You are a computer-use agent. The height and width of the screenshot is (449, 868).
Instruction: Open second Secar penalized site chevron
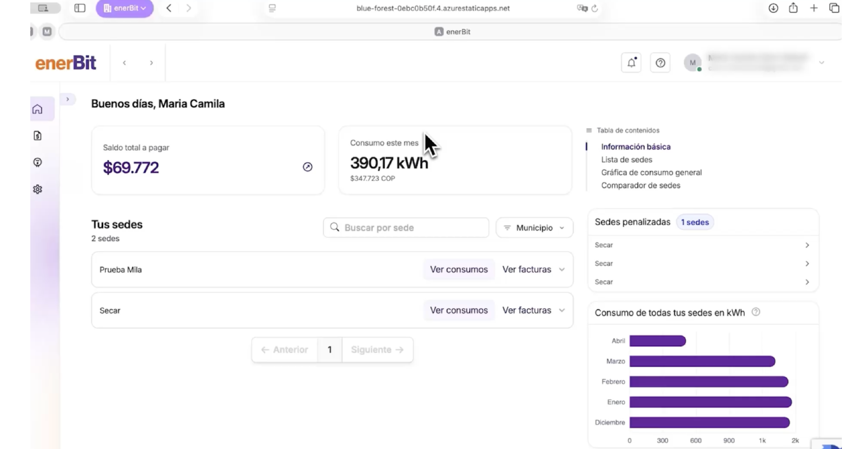click(x=807, y=263)
